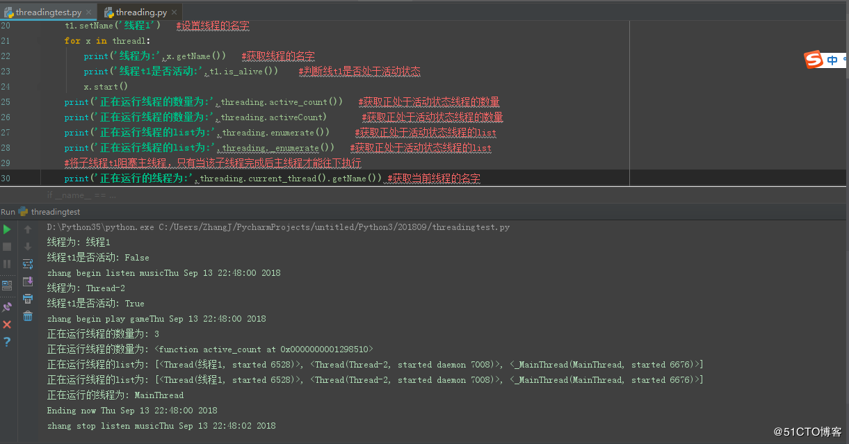Switch to the threading.py editor tab
Screen dimensions: 849x444
point(141,12)
